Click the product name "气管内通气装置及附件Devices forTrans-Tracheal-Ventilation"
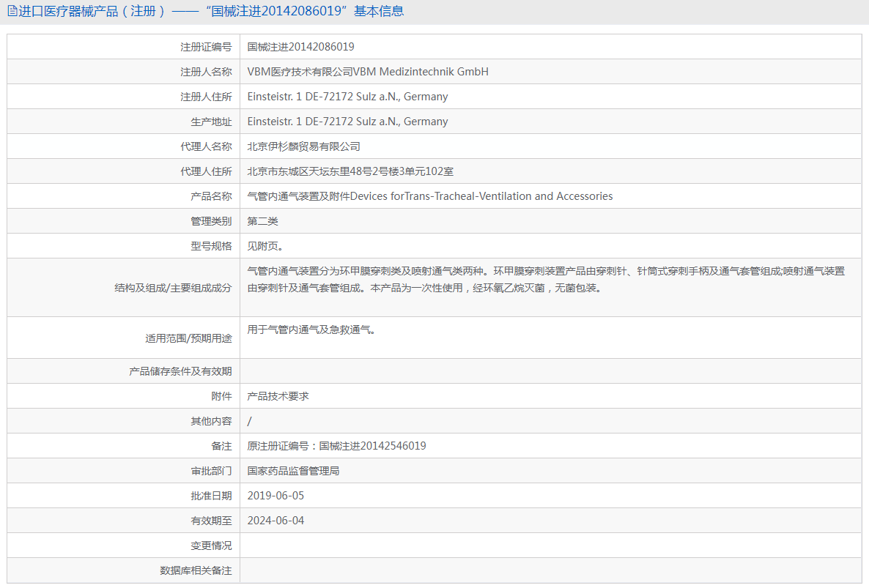The image size is (869, 588). point(390,196)
